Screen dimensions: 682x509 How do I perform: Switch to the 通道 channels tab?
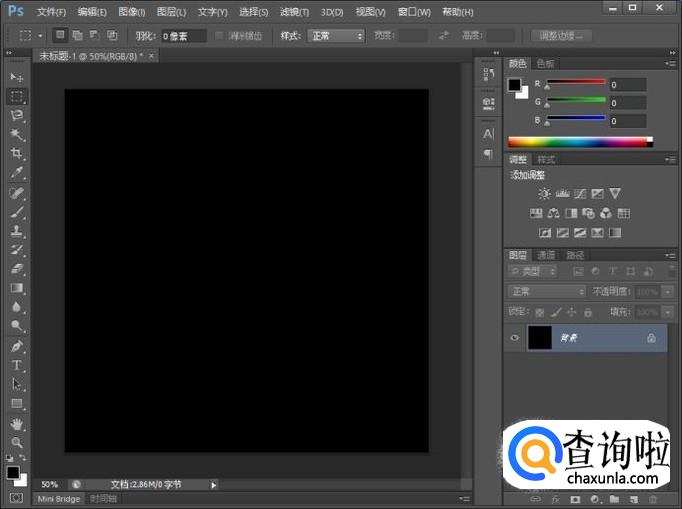tap(546, 255)
